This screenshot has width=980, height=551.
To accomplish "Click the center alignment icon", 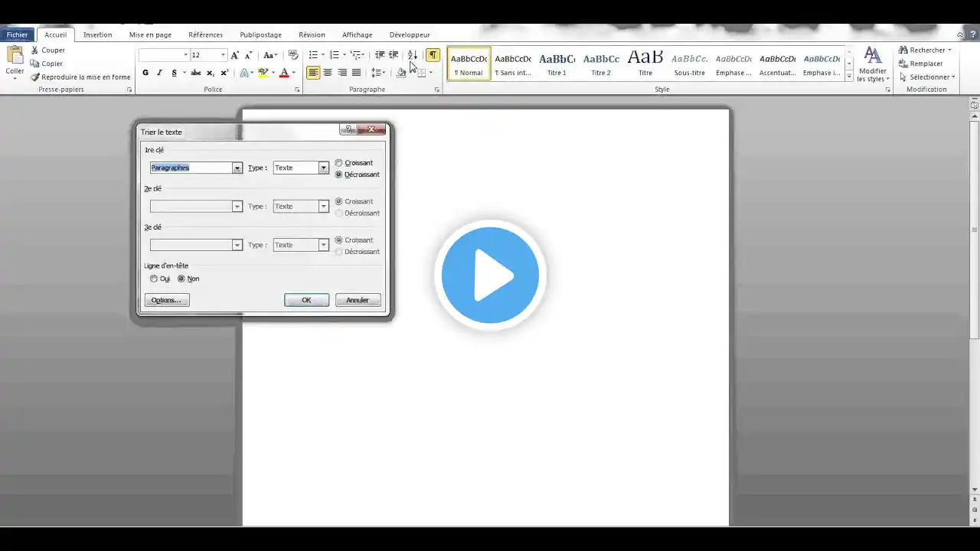I will point(328,73).
